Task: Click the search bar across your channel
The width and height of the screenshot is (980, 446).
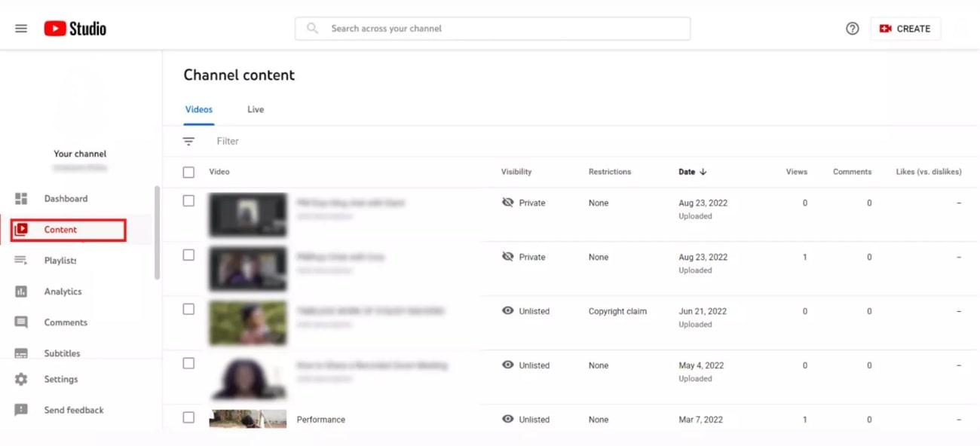Action: (492, 28)
